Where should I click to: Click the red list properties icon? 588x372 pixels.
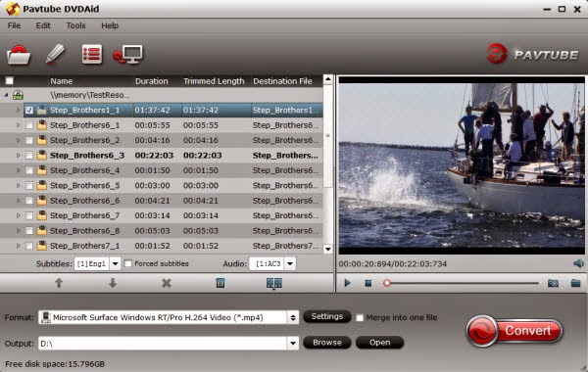click(92, 55)
